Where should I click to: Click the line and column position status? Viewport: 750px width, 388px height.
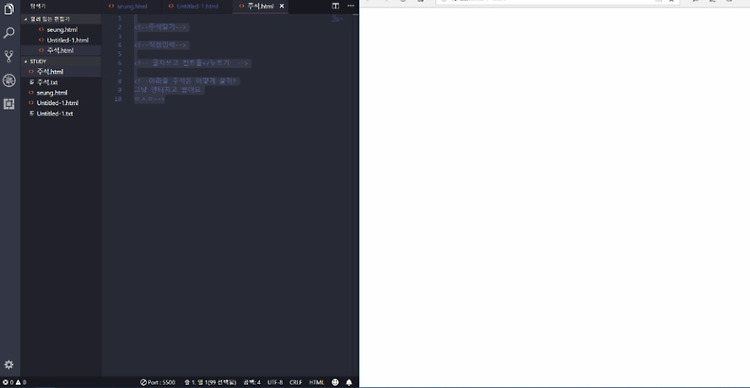click(x=210, y=383)
